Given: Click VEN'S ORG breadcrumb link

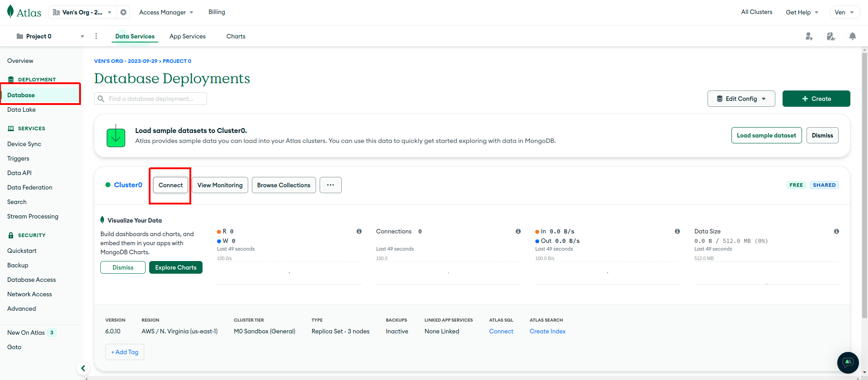Looking at the screenshot, I should coord(126,61).
